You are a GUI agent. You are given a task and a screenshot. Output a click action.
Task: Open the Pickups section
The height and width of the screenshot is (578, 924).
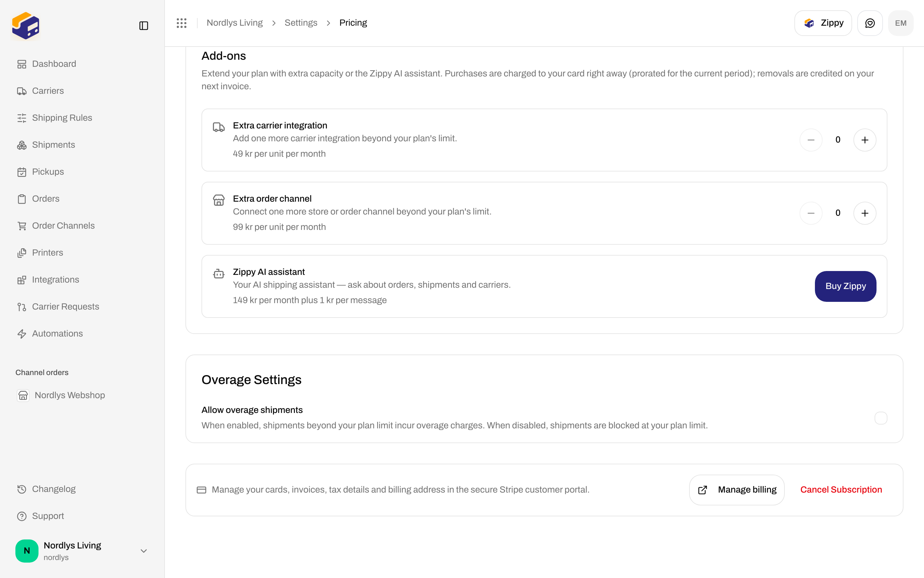tap(82, 172)
